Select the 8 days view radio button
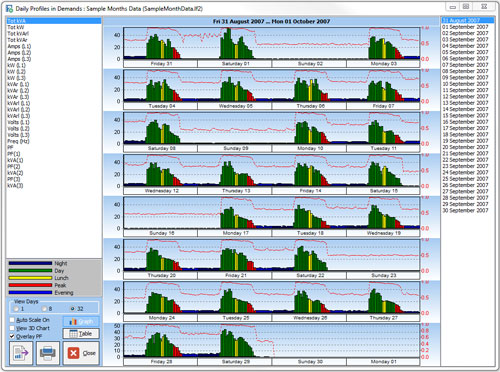500x372 pixels. click(x=44, y=309)
